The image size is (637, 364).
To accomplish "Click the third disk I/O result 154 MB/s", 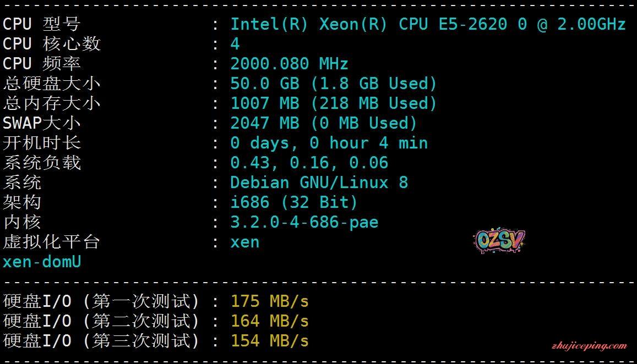I will (x=269, y=341).
